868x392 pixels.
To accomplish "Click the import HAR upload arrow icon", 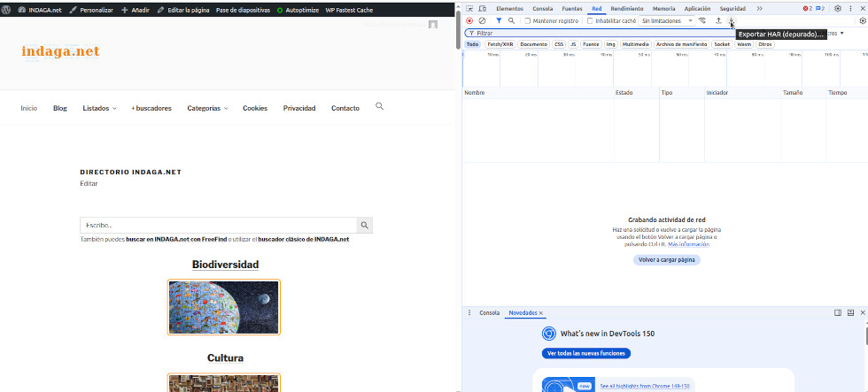I will click(x=718, y=20).
